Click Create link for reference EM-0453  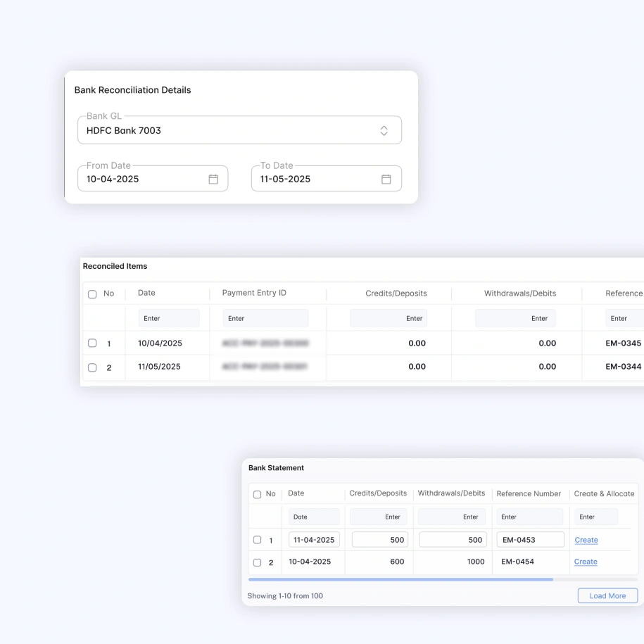coord(586,540)
